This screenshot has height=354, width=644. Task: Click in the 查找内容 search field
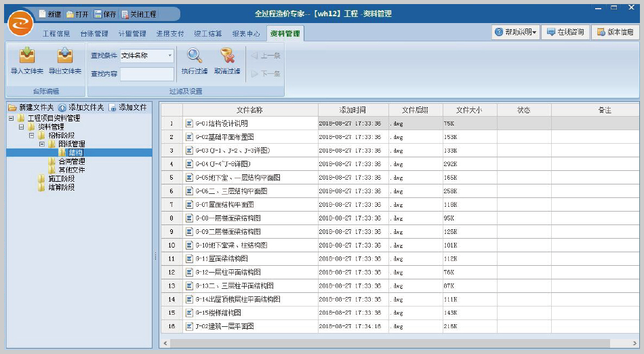[x=147, y=74]
